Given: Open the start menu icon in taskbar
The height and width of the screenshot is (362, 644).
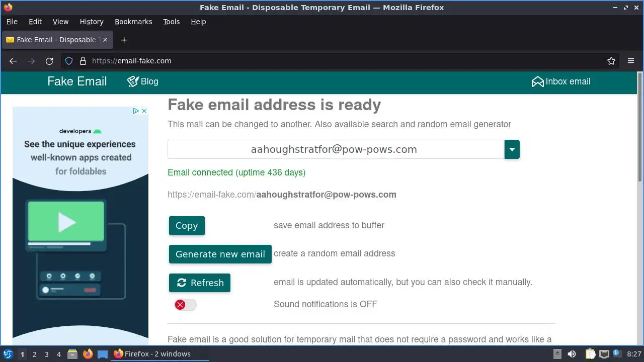Looking at the screenshot, I should [8, 354].
